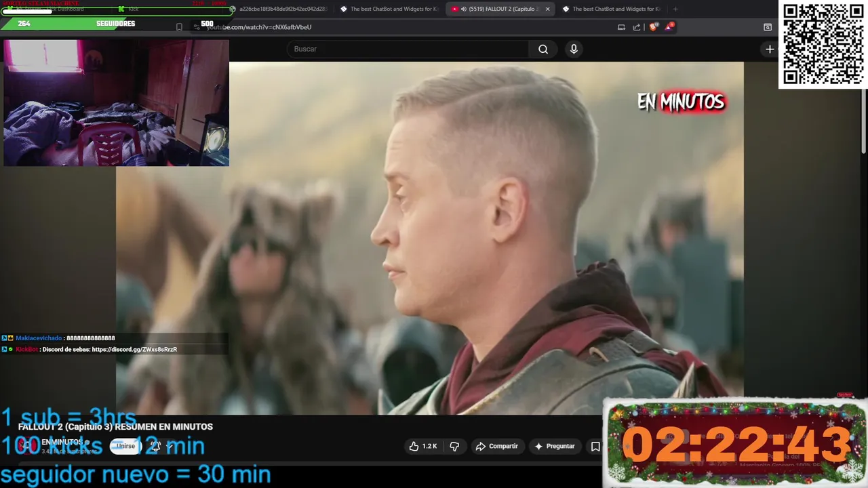868x488 pixels.
Task: Type in the Buscar search field
Action: pos(407,49)
